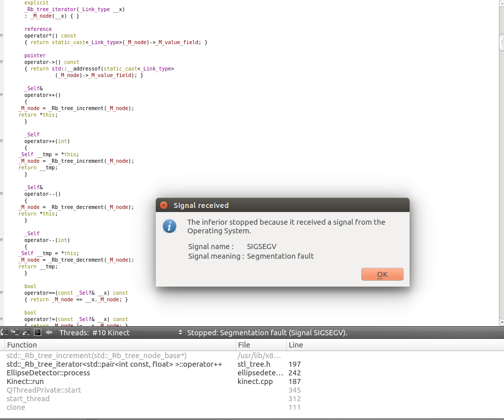This screenshot has width=504, height=420.
Task: Click the Step Into debugger icon
Action: pos(15,333)
